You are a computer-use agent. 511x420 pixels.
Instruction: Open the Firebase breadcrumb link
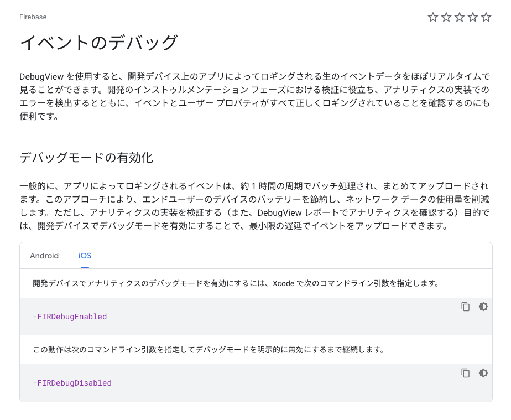(33, 17)
